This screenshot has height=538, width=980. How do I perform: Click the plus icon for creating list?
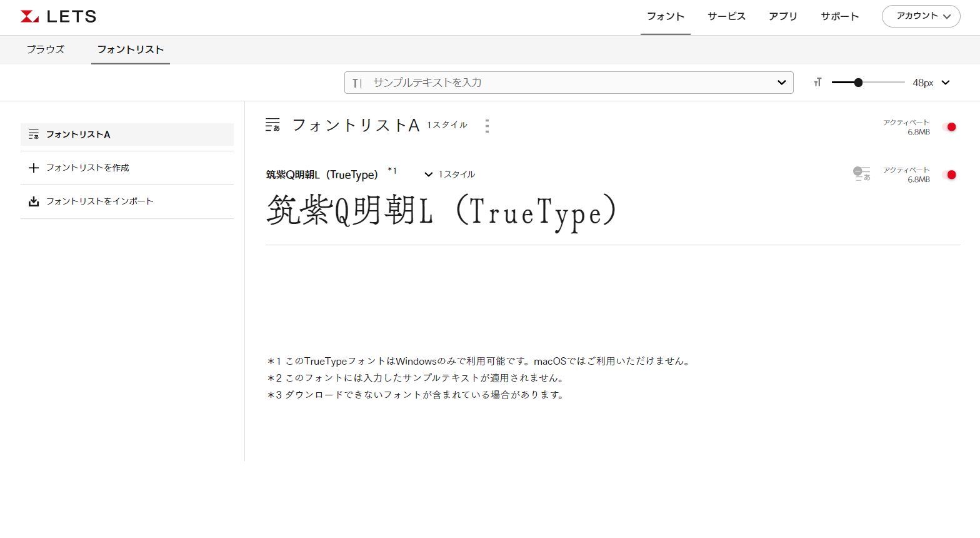coord(34,168)
